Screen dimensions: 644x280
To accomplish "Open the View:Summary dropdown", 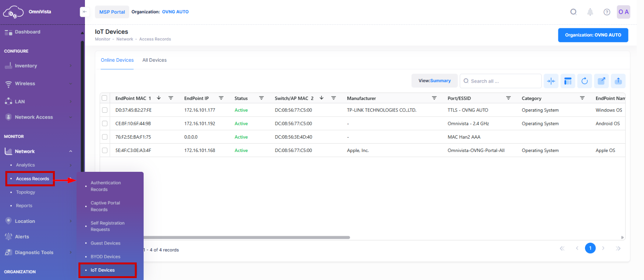I will coord(434,81).
